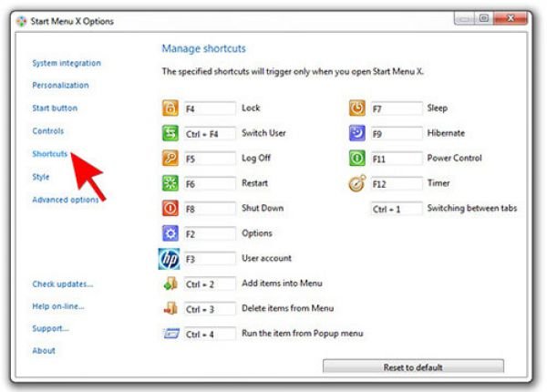Select the Hibernate F9 shortcut field

[397, 134]
